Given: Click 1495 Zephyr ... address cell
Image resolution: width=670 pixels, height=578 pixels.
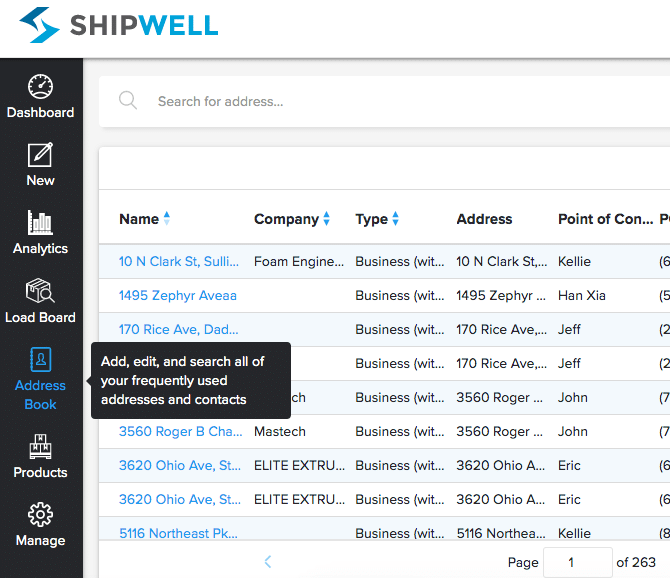Looking at the screenshot, I should (501, 296).
